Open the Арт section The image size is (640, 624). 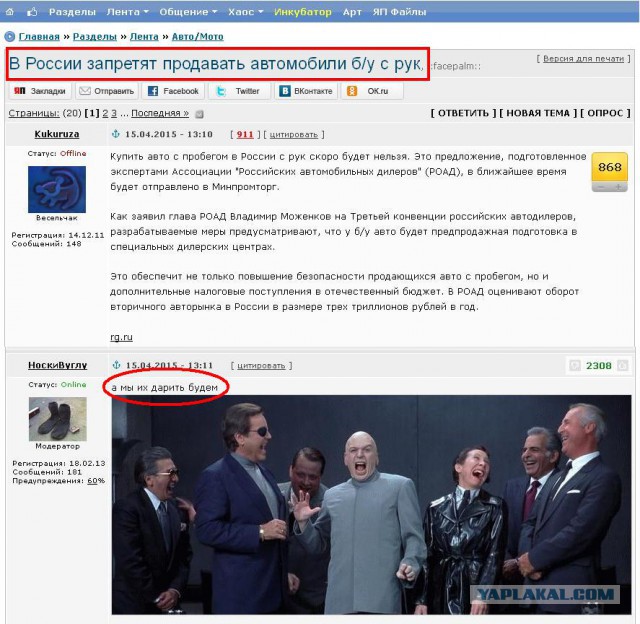[x=352, y=12]
